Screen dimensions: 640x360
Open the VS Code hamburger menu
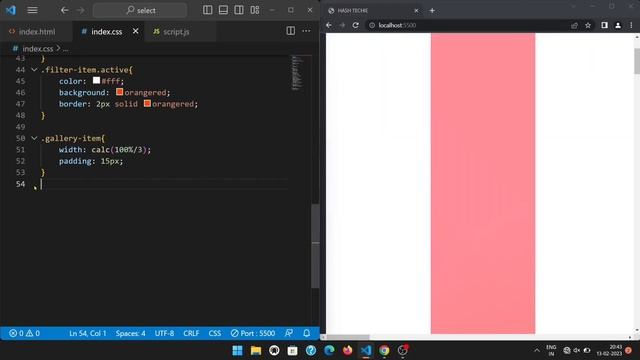click(x=32, y=10)
